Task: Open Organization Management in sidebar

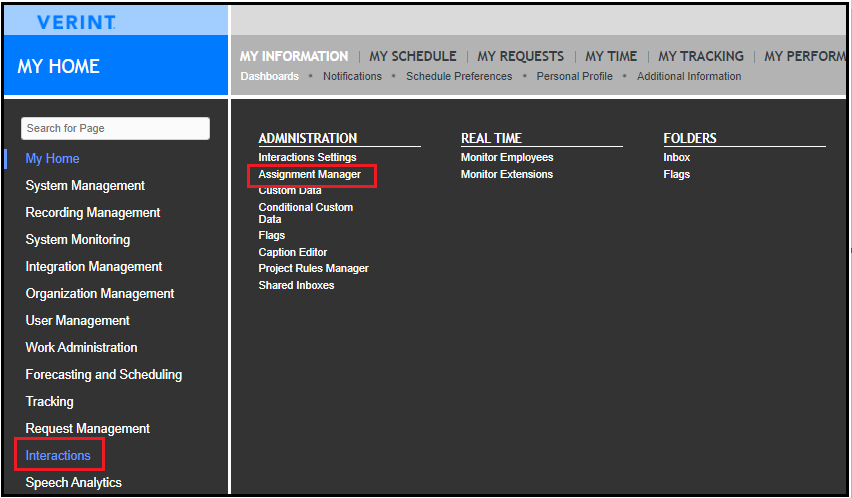Action: click(99, 294)
